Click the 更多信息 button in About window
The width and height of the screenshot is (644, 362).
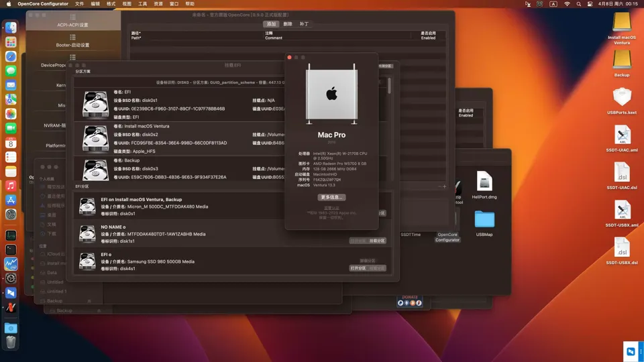[331, 197]
